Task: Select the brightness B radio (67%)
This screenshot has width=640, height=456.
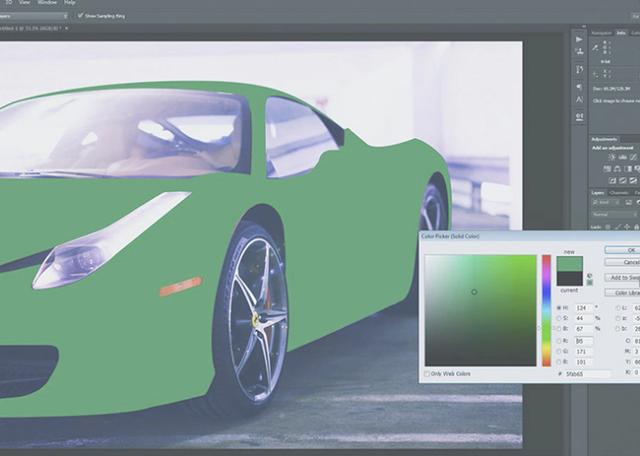Action: pyautogui.click(x=559, y=329)
